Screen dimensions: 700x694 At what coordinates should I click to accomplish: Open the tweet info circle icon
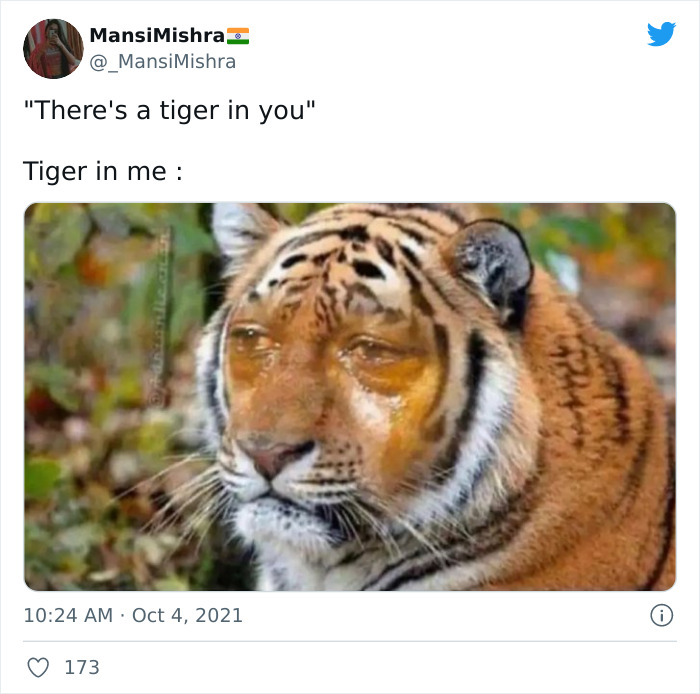tap(661, 615)
